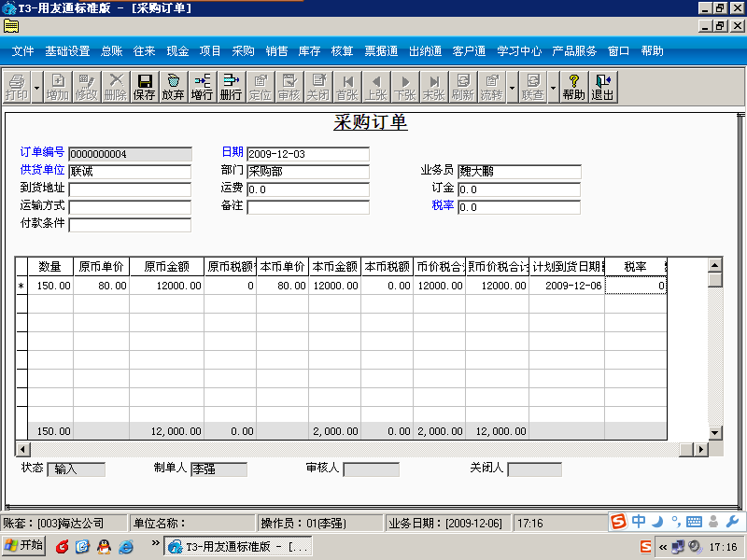Open the 学习中心 menu
Viewport: 747px width, 560px height.
pos(519,51)
